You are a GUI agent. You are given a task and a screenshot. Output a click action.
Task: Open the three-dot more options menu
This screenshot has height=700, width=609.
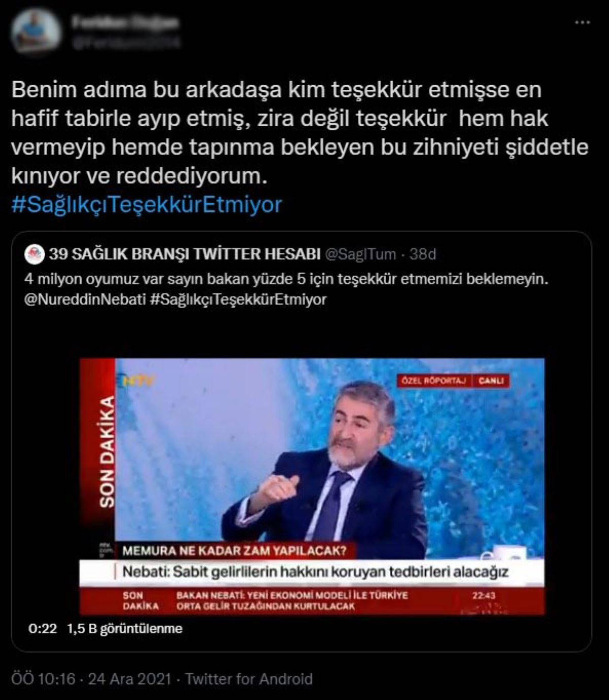tap(582, 23)
